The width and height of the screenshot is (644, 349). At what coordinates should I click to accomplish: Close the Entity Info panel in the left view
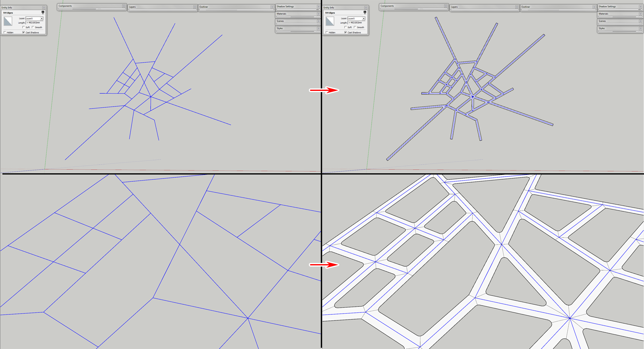(x=44, y=8)
